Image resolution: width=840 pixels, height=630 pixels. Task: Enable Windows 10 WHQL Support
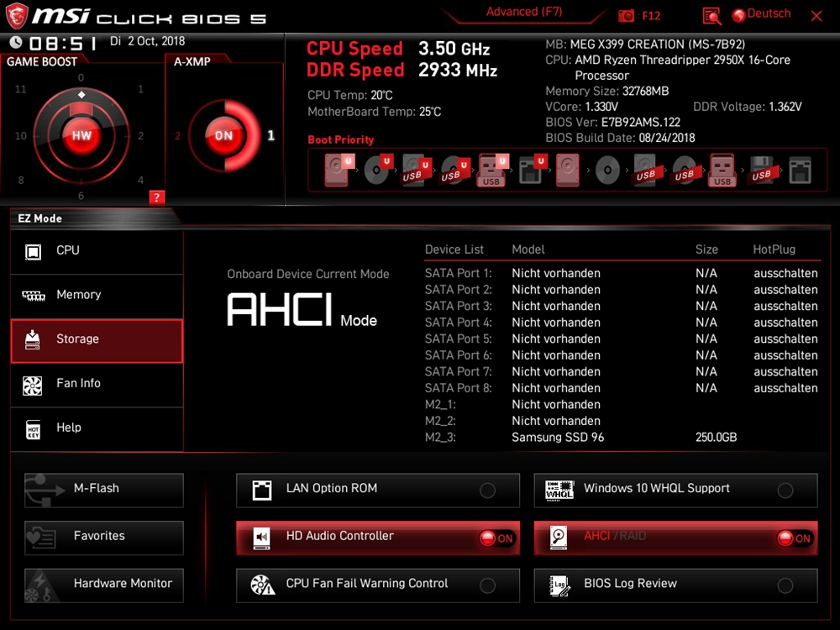(x=785, y=491)
